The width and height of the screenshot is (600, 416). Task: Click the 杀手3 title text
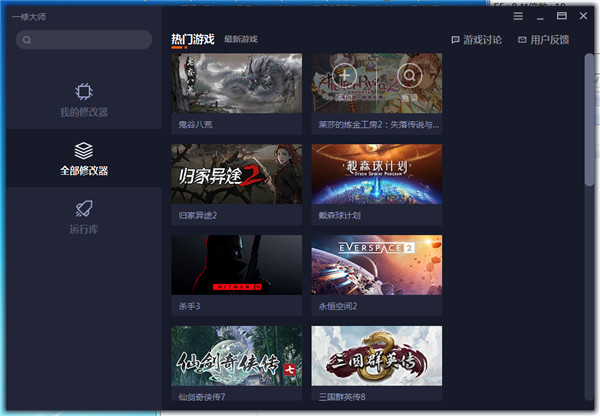[x=189, y=306]
